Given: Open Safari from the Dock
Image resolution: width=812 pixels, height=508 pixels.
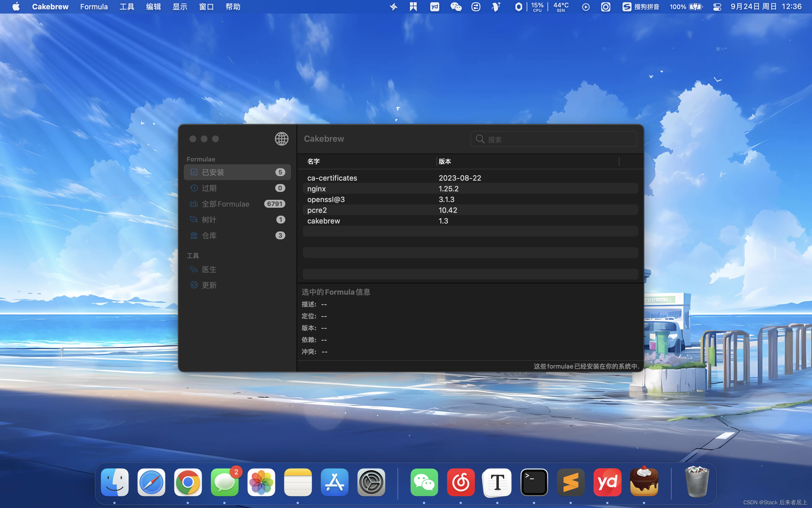Looking at the screenshot, I should click(151, 482).
